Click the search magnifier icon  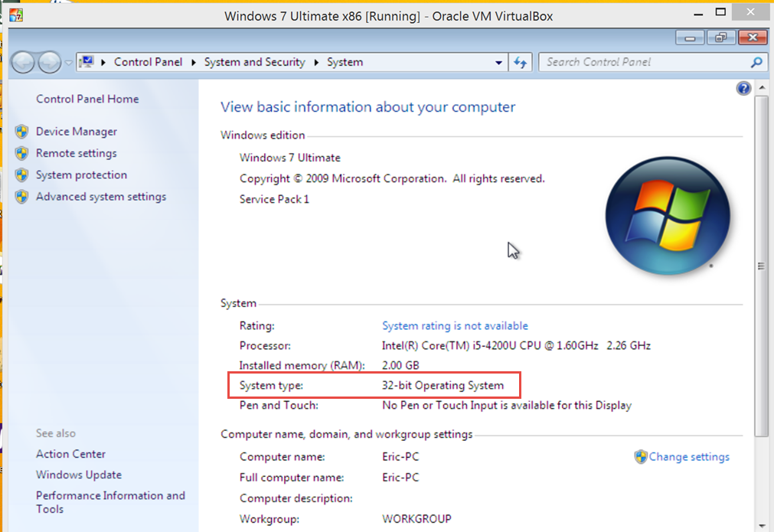click(756, 62)
